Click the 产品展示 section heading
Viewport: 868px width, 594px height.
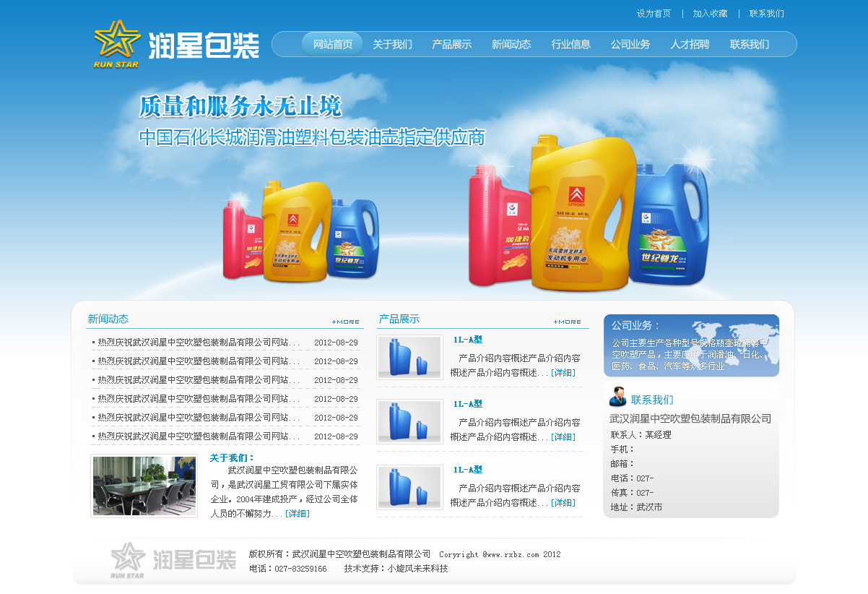(399, 319)
